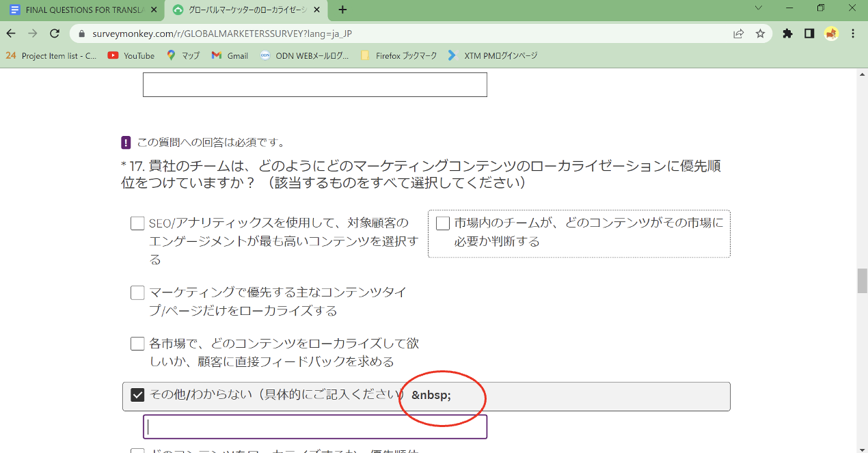Viewport: 868px width, 453px height.
Task: Click the browser back arrow
Action: point(11,33)
